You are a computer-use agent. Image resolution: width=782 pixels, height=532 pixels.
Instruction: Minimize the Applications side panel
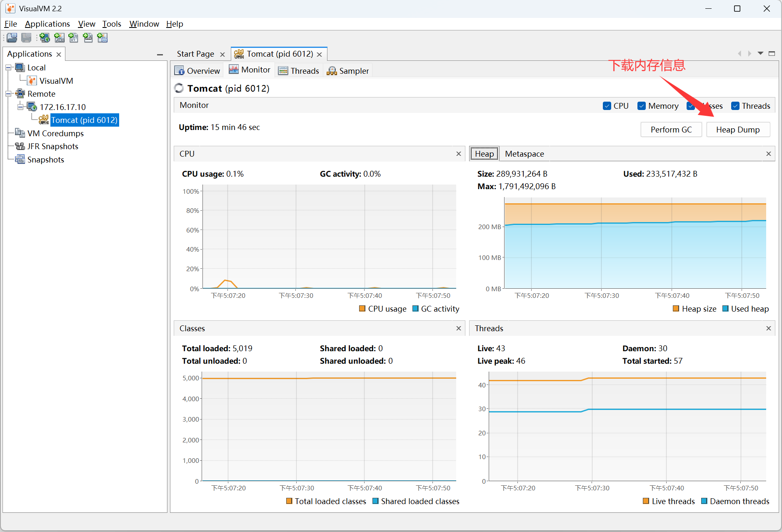(160, 55)
